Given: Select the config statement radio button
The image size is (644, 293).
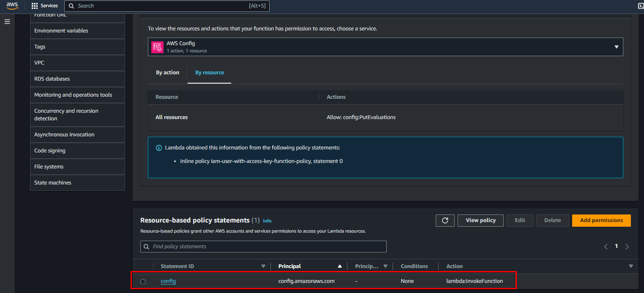Looking at the screenshot, I should tap(143, 282).
